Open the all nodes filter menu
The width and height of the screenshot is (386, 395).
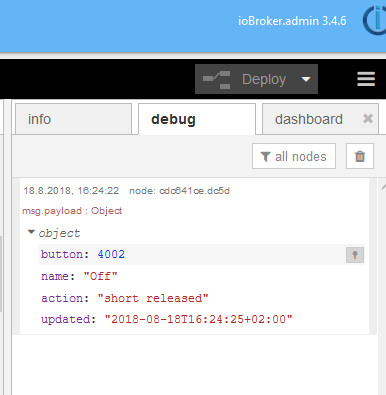[294, 156]
